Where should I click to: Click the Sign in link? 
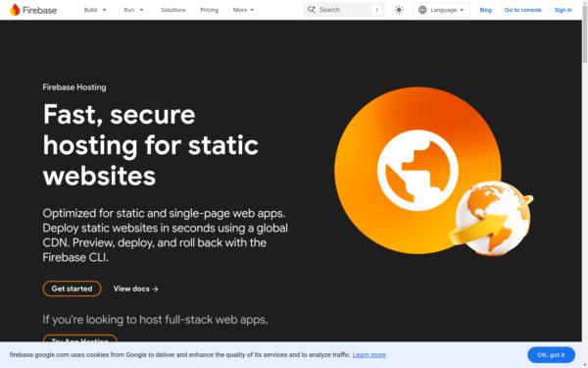pyautogui.click(x=563, y=10)
